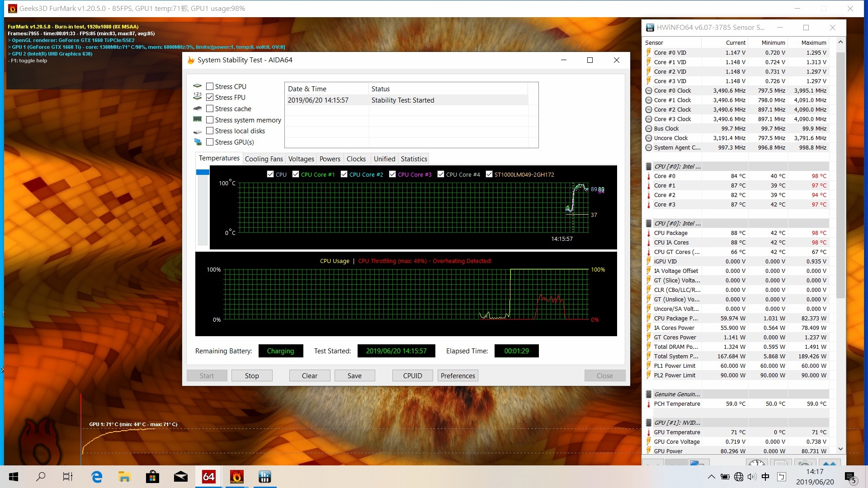Viewport: 868px width, 488px height.
Task: Expand the hidden tray icons chevron
Action: click(711, 477)
